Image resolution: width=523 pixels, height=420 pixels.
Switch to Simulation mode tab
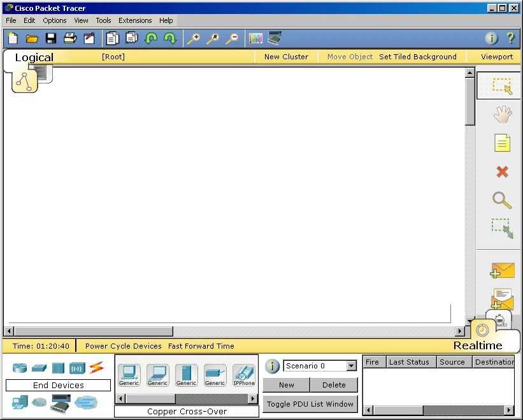[501, 319]
